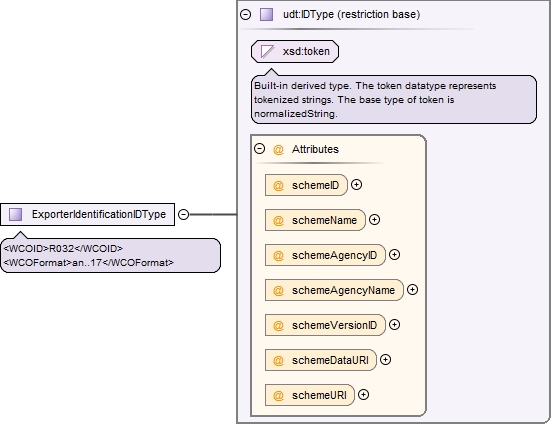This screenshot has height=425, width=552.
Task: Expand the schemeDataURI attribute
Action: (x=385, y=360)
